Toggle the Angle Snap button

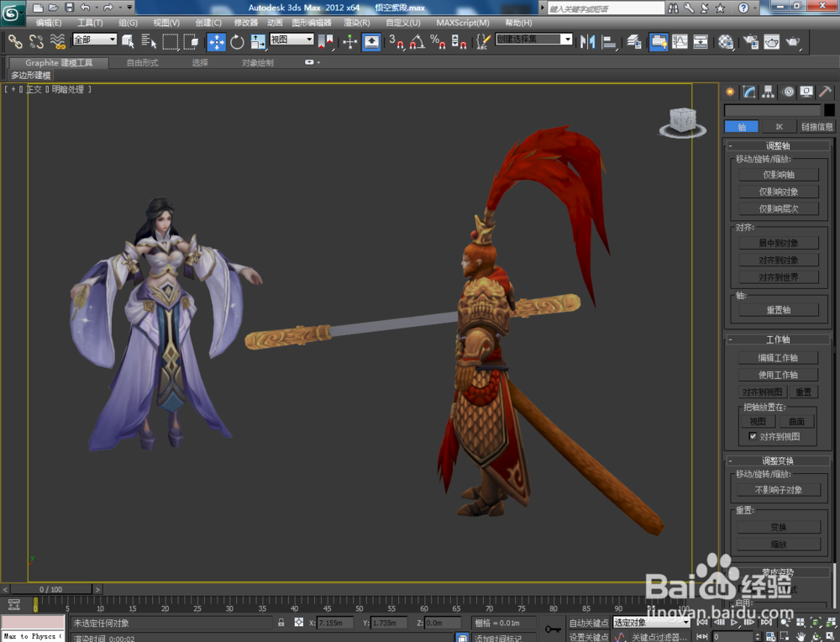417,41
